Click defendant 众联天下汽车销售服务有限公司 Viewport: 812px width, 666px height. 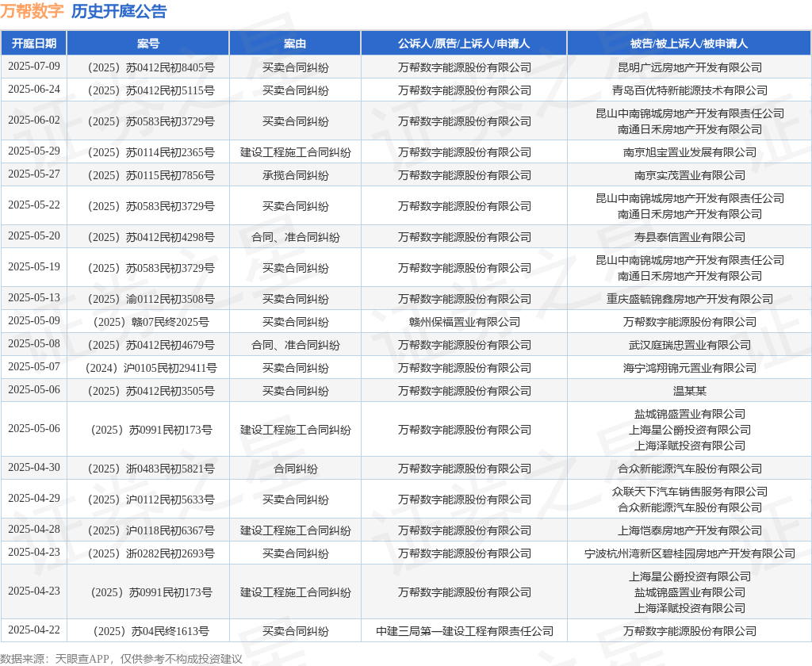pos(689,492)
